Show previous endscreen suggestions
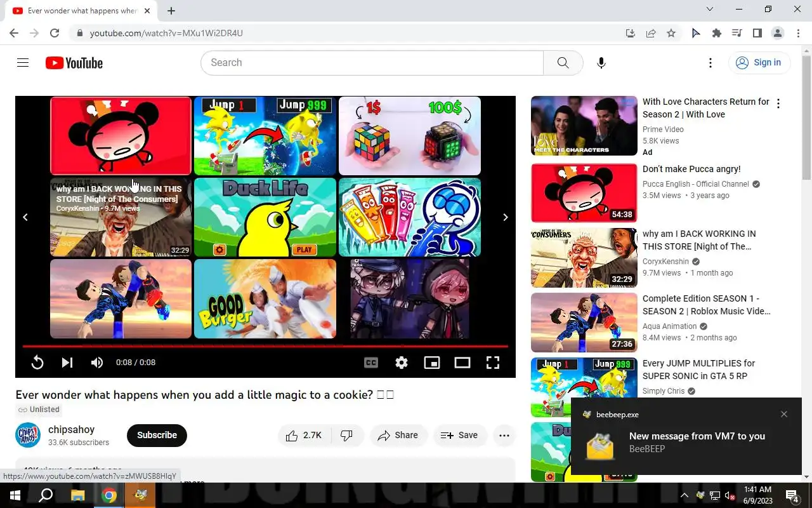812x508 pixels. click(25, 217)
